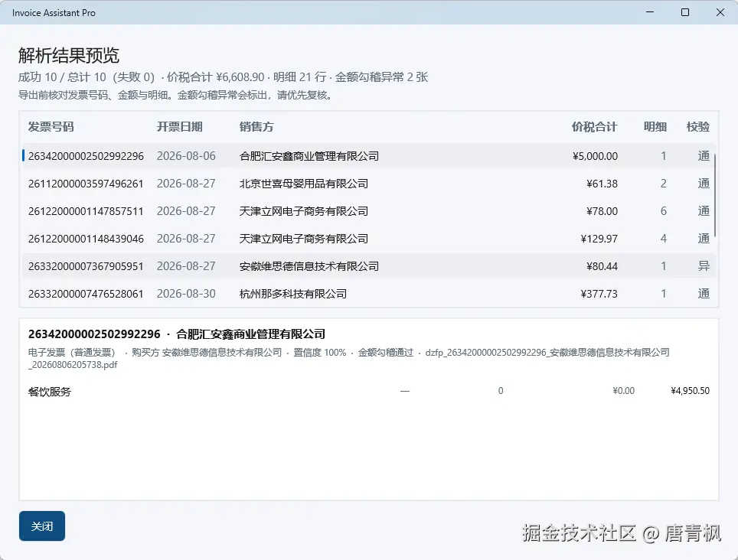
Task: Maximize the Invoice Assistant Pro window
Action: 685,12
